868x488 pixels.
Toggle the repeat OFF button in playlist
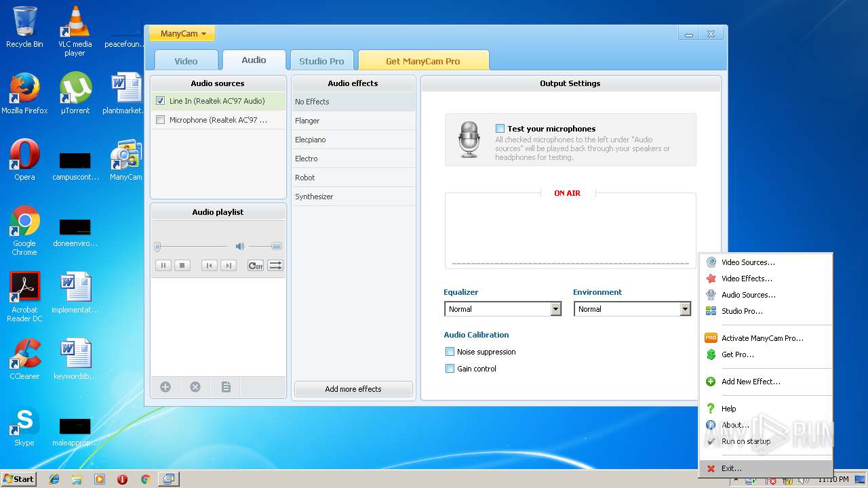pos(256,266)
